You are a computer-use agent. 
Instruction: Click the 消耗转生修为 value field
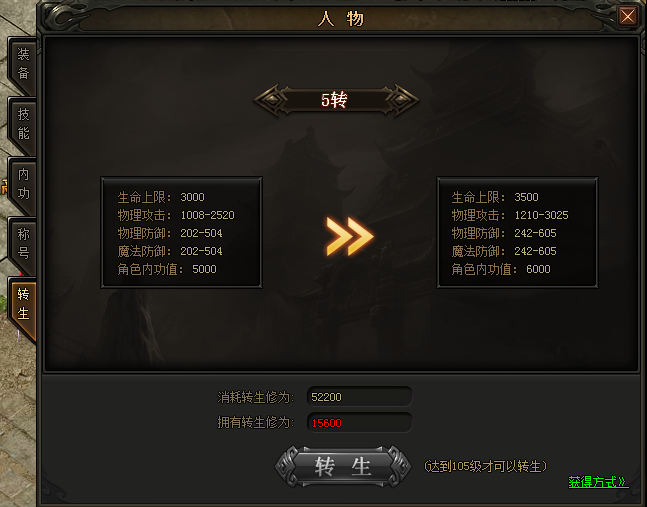[359, 397]
